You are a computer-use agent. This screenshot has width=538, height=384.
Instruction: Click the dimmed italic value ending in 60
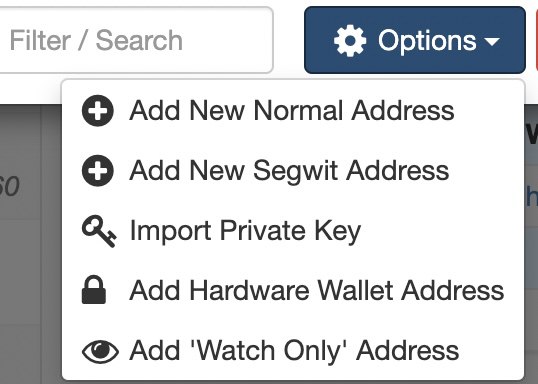10,186
